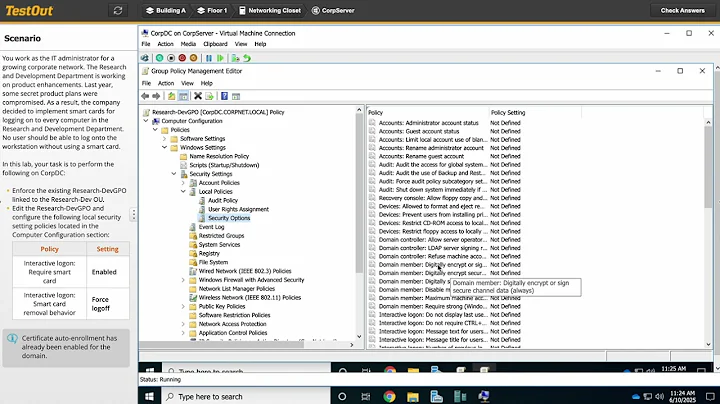Go Forward in Group Policy Management Editor
Screen dimensions: 720x404
[156, 96]
